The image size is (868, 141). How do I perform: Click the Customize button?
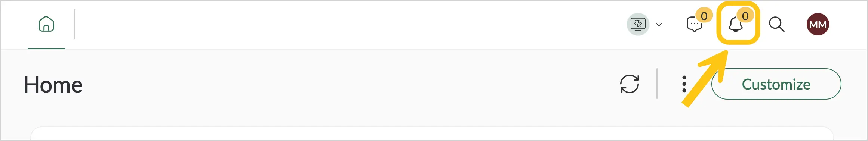(x=776, y=84)
